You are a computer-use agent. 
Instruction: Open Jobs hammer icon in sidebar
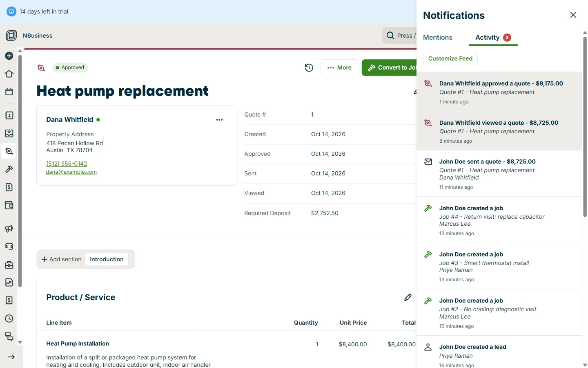pos(9,169)
